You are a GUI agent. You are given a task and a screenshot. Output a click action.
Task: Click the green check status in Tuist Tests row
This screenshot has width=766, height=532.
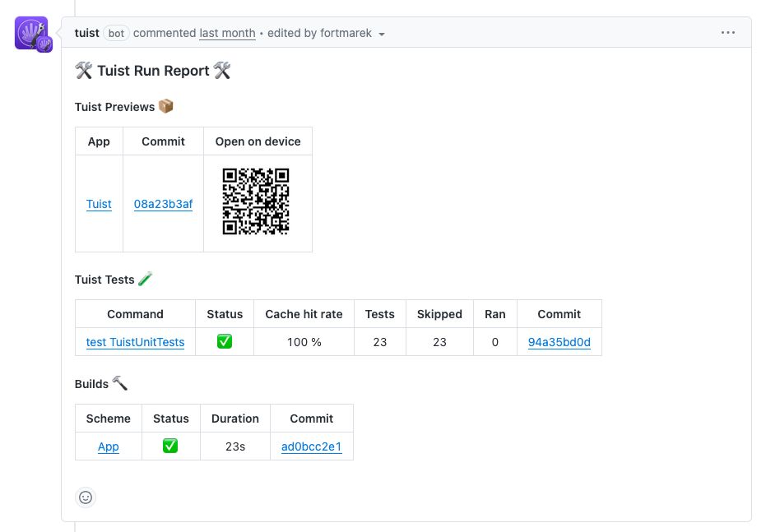pyautogui.click(x=225, y=342)
